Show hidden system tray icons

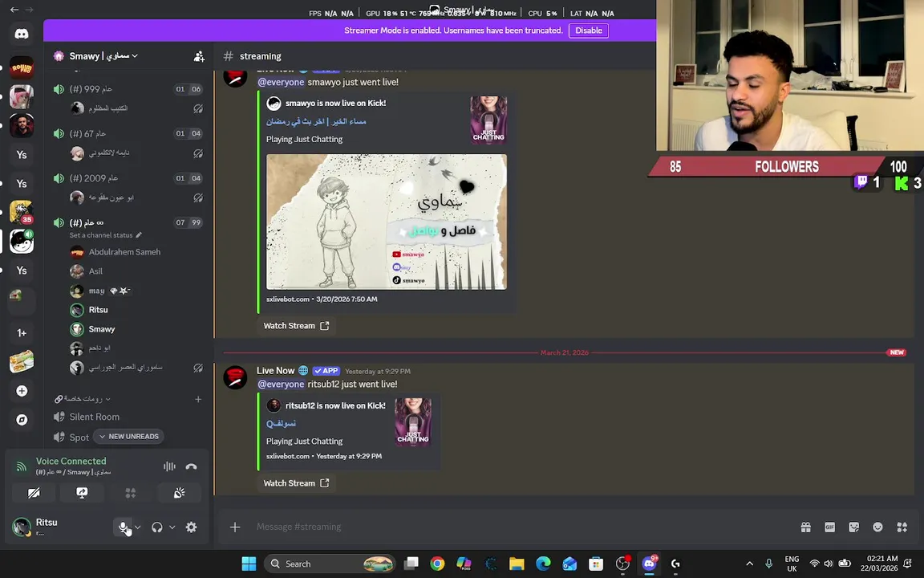point(750,564)
